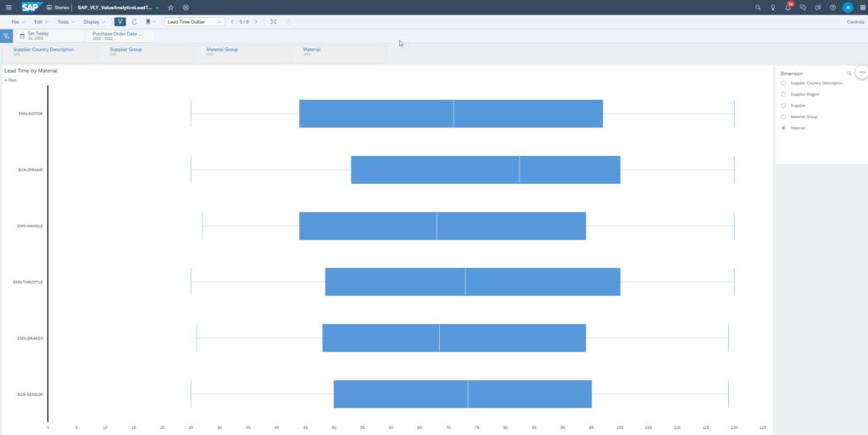This screenshot has width=868, height=435.
Task: Open the feedback speech icon
Action: coord(818,7)
